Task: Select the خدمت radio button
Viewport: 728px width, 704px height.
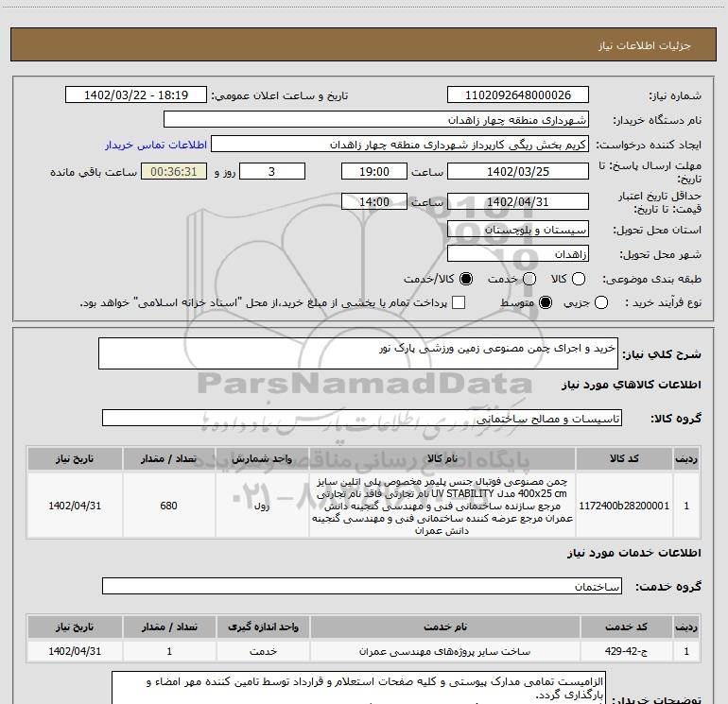Action: tap(529, 279)
